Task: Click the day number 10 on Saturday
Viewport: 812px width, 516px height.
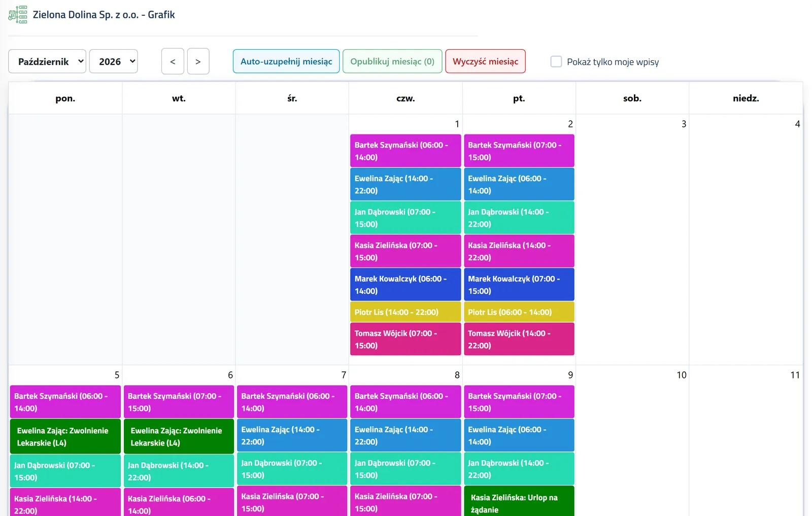Action: (682, 375)
